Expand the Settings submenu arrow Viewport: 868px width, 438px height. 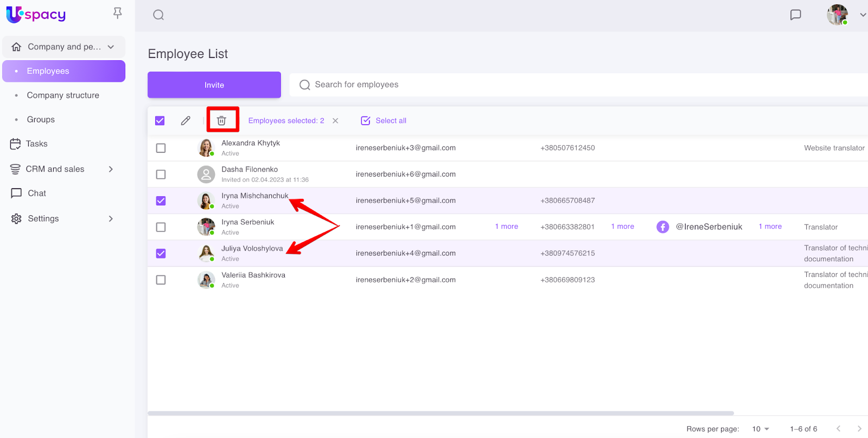point(111,218)
